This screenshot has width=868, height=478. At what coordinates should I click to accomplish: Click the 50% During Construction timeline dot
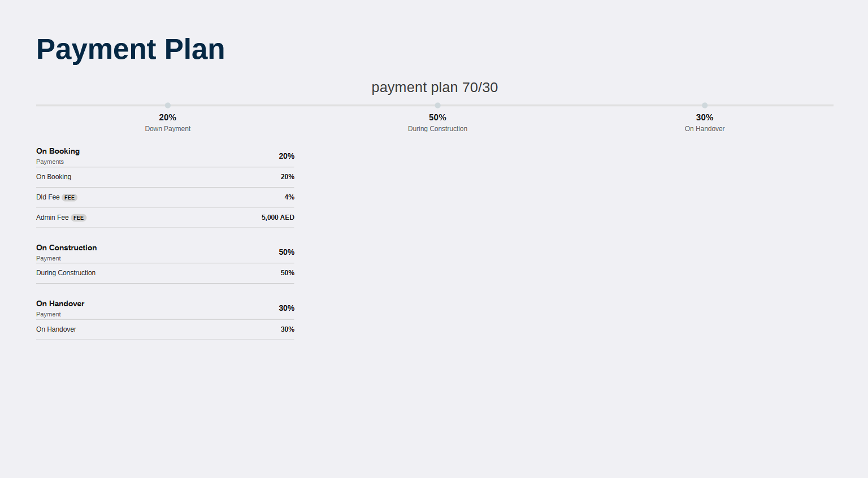coord(437,105)
